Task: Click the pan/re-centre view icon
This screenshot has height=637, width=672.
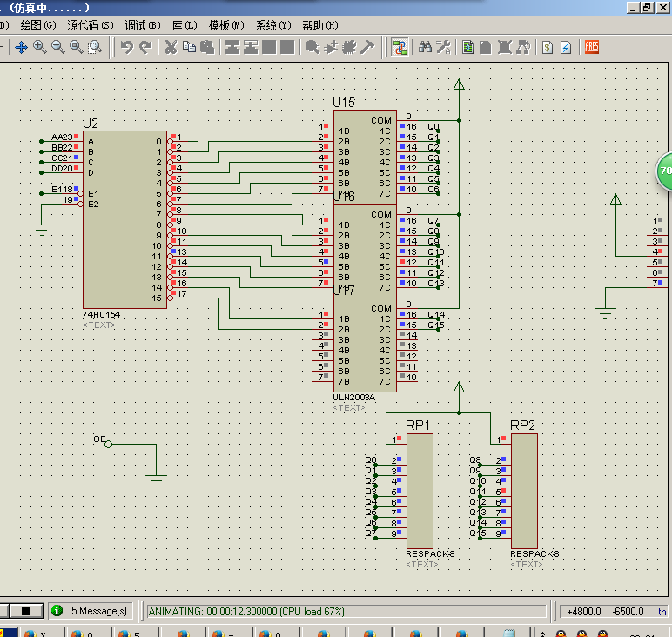Action: click(x=21, y=47)
